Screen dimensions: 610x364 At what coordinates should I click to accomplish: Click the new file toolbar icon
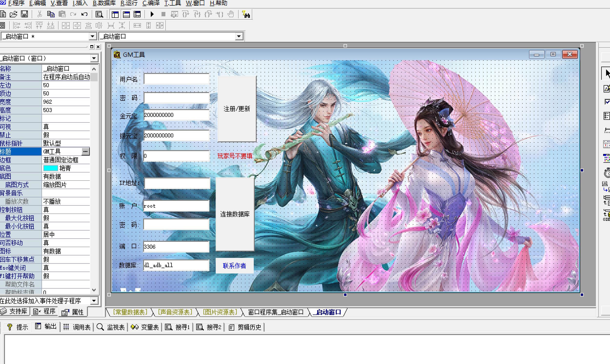pos(3,14)
